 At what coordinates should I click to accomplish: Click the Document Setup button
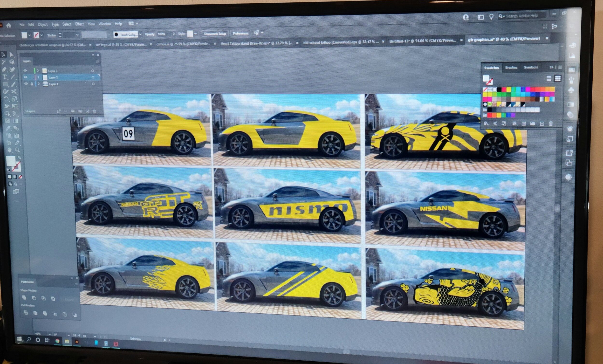(215, 34)
